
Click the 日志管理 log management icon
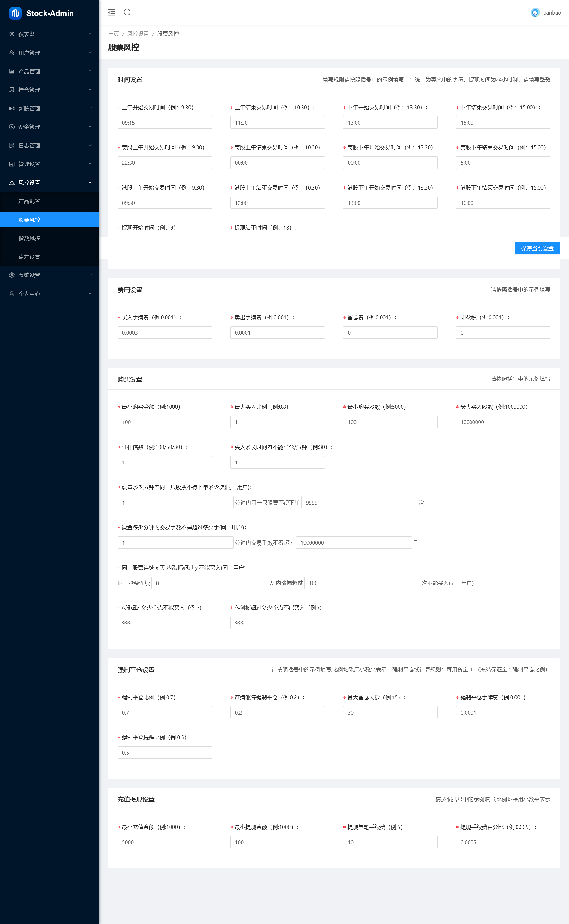click(x=12, y=145)
